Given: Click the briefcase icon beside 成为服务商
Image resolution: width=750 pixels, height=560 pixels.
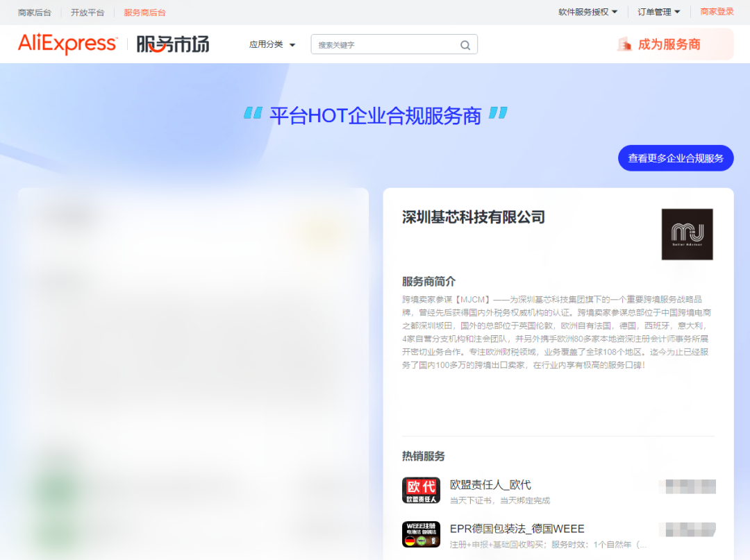Looking at the screenshot, I should click(625, 44).
